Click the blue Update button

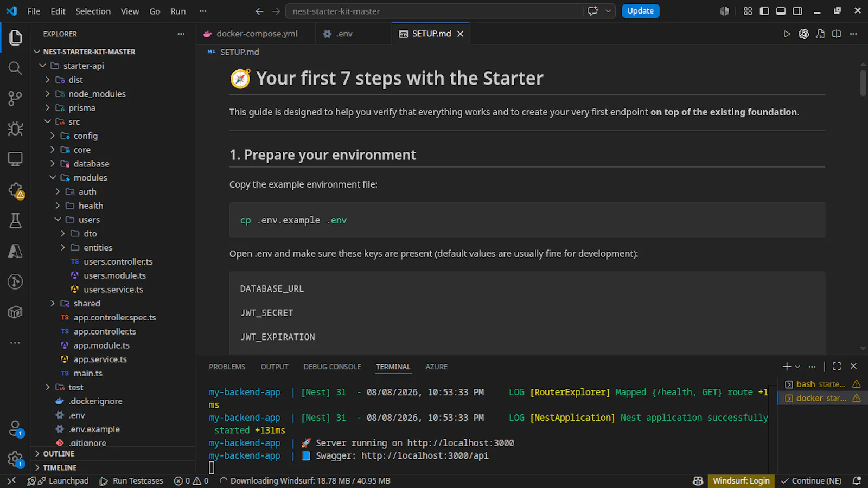point(640,11)
